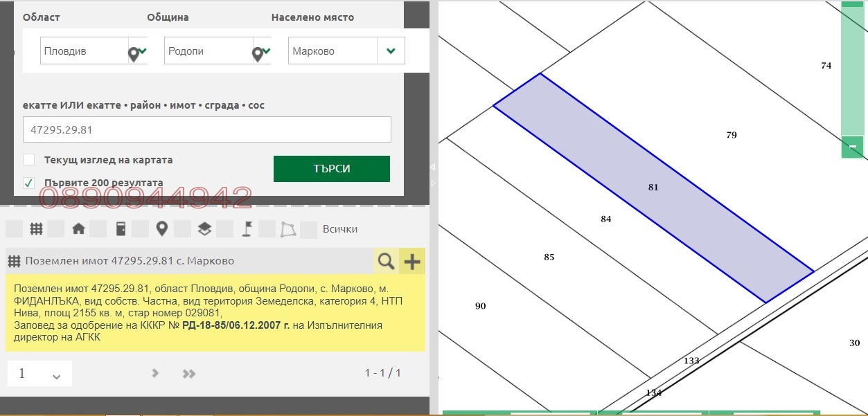Select the parcel grid filter icon
868x416 pixels.
(36, 228)
